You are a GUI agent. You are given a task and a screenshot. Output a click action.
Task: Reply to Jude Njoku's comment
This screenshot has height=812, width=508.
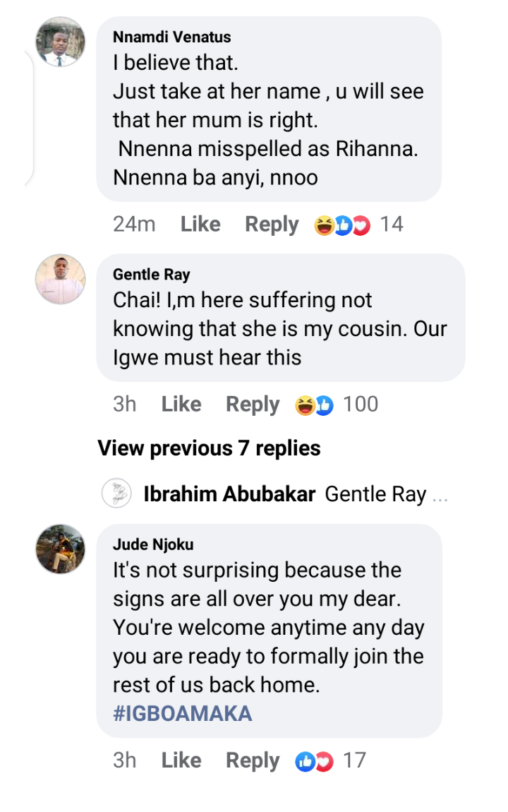[x=253, y=760]
